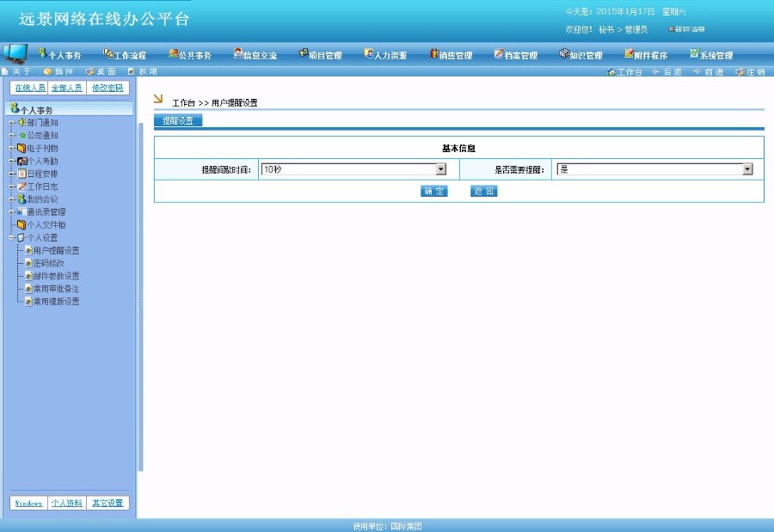Open the 个人资料 link
Viewport: 774px width, 532px height.
pyautogui.click(x=66, y=504)
